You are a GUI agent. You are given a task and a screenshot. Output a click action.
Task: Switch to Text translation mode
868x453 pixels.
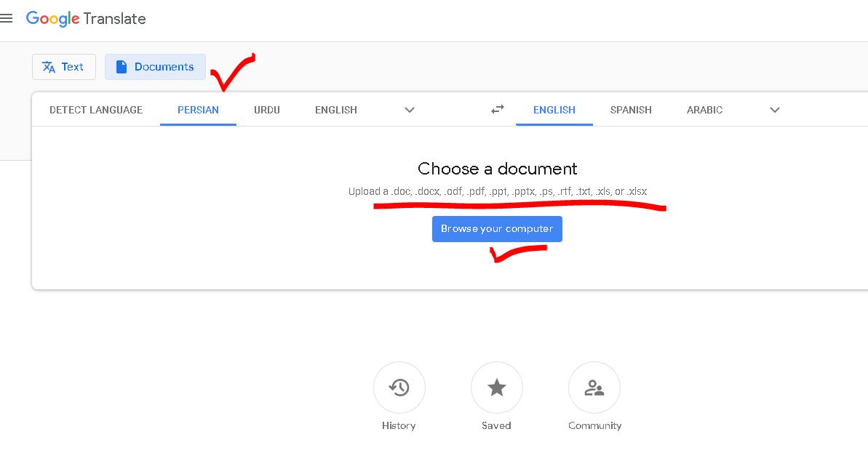(64, 67)
